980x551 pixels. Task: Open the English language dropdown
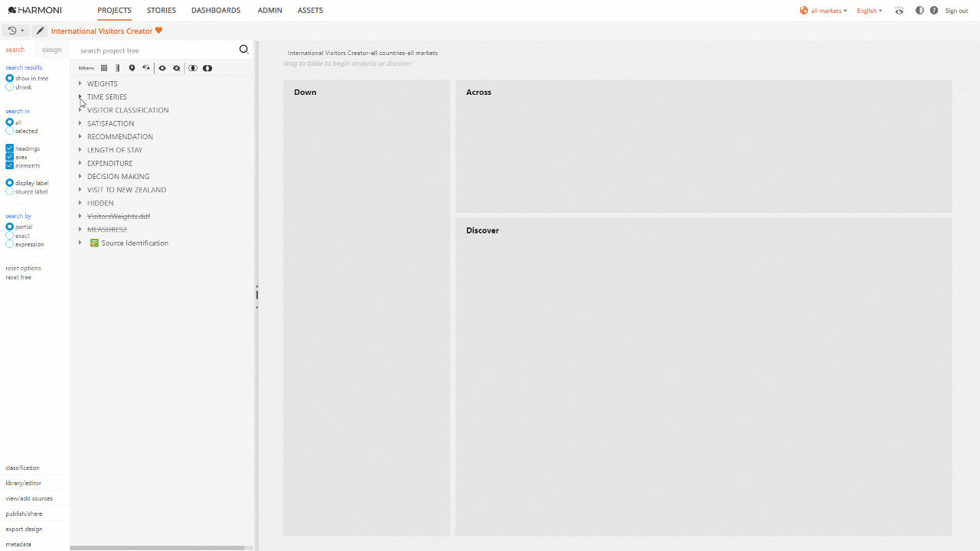point(869,11)
